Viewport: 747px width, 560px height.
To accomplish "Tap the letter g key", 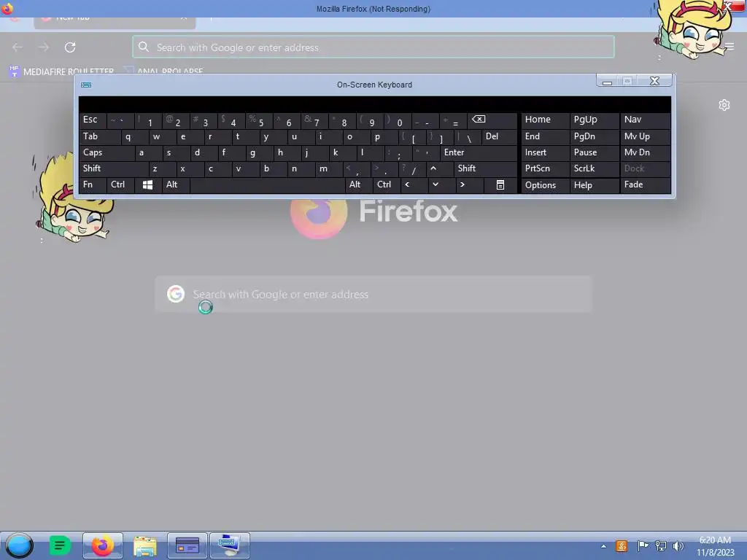I will pos(259,153).
